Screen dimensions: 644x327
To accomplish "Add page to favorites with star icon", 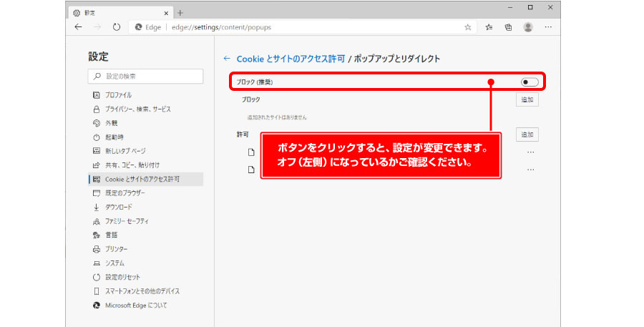I will point(467,27).
